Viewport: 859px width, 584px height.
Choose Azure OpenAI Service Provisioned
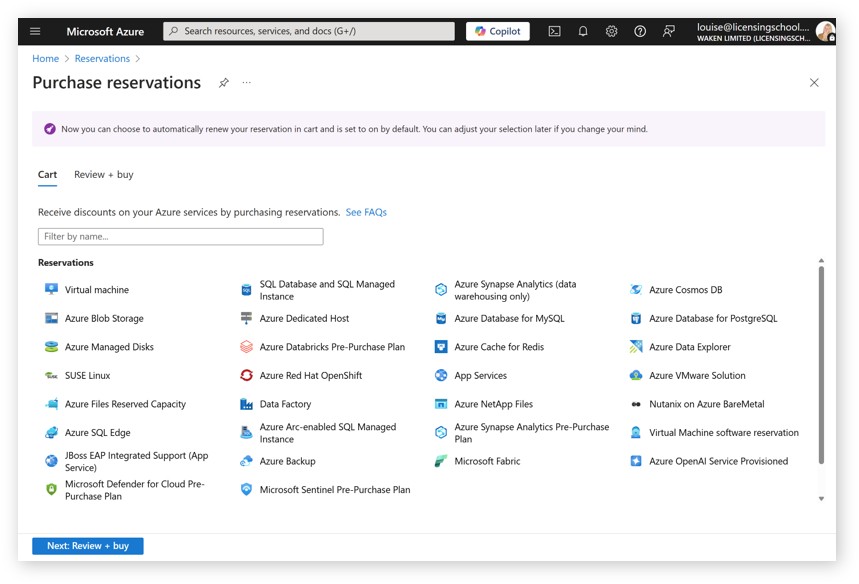[717, 461]
